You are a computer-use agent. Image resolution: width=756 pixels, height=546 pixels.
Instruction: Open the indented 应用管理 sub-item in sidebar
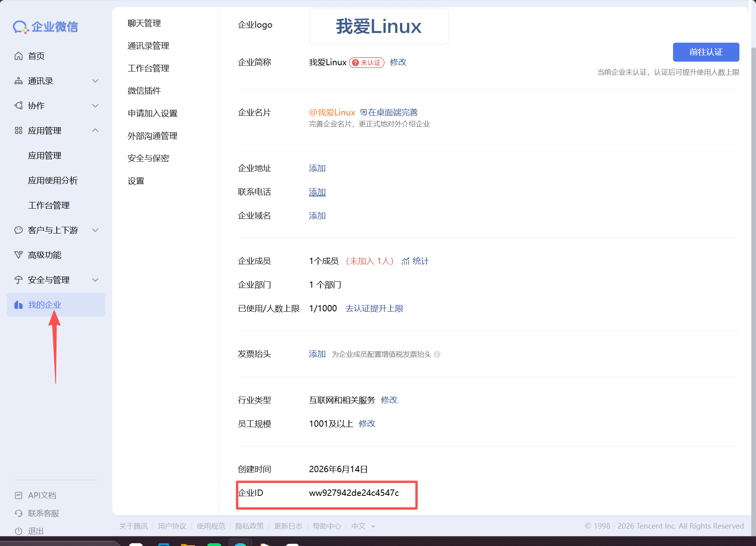click(x=45, y=156)
